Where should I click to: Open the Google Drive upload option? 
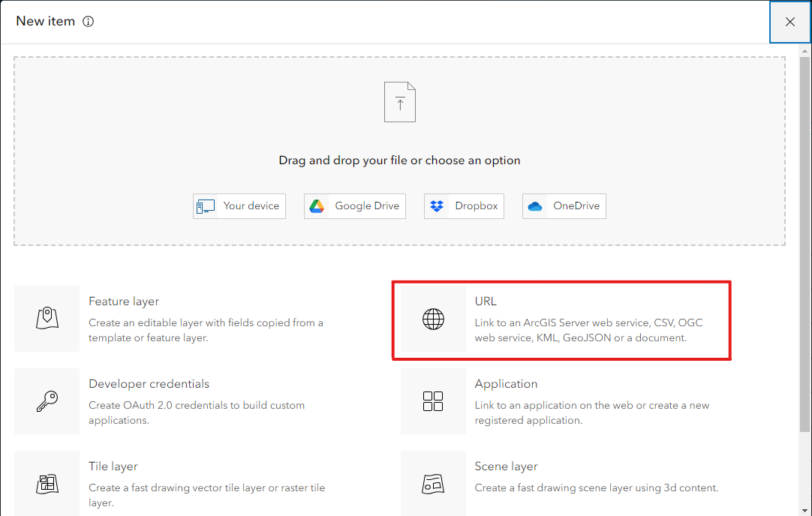pos(355,206)
